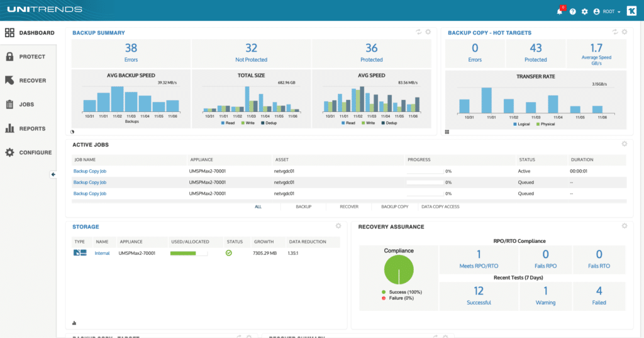Toggle Dedup legend in Avg Speed chart
This screenshot has width=644, height=338.
pos(389,123)
